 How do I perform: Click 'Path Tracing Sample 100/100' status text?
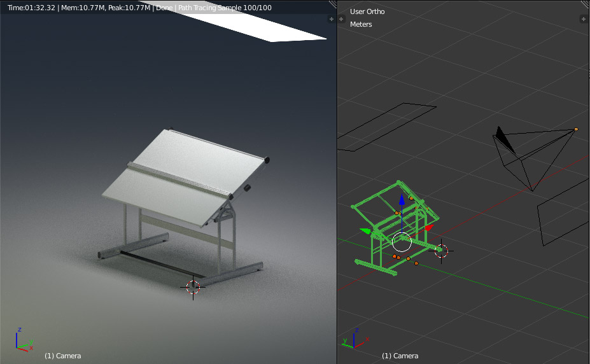click(x=225, y=8)
